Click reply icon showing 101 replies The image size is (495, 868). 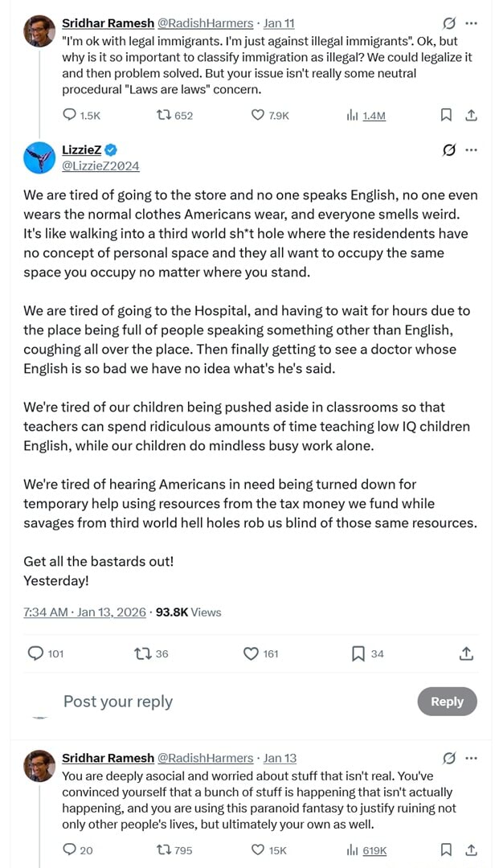pyautogui.click(x=36, y=653)
